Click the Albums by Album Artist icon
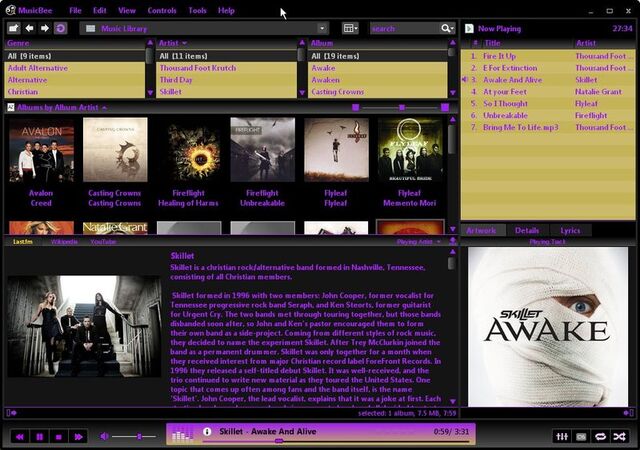640x450 pixels. (11, 107)
